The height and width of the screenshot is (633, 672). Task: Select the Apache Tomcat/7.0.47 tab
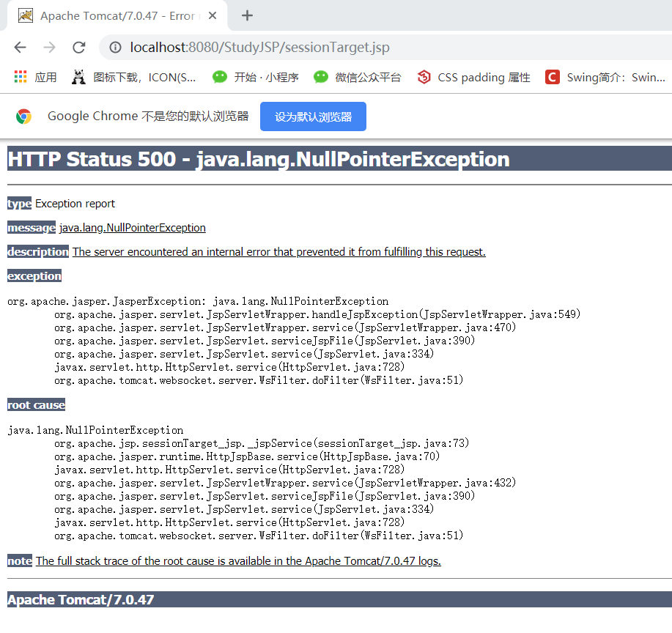coord(117,16)
